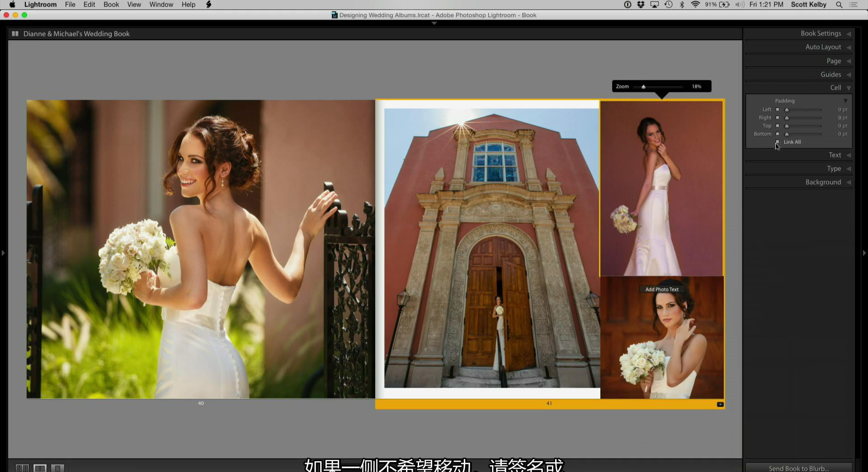
Task: Toggle the Link All padding checkbox
Action: [x=778, y=142]
